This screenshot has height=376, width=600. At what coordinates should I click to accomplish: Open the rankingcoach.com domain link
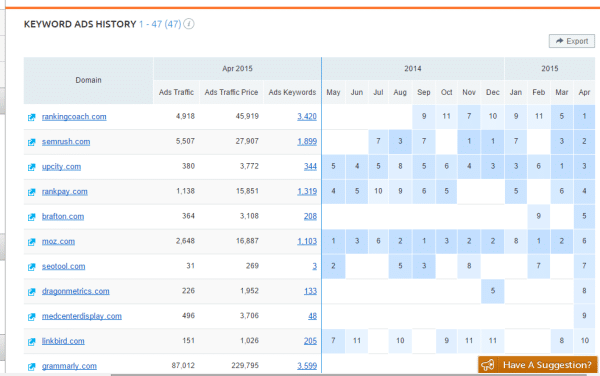tap(74, 117)
